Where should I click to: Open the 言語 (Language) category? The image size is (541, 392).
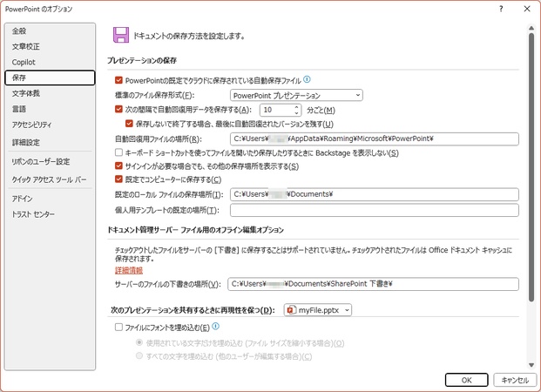point(50,109)
